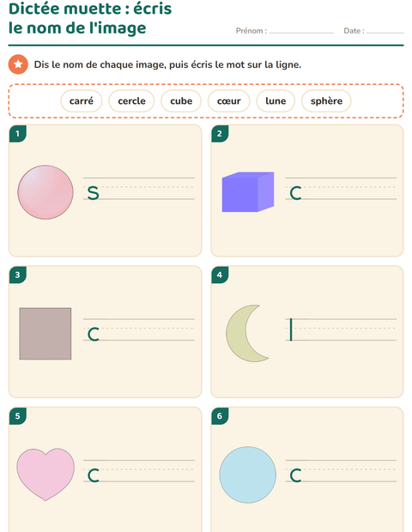Click the pink sphere image
This screenshot has width=412, height=532.
click(45, 192)
